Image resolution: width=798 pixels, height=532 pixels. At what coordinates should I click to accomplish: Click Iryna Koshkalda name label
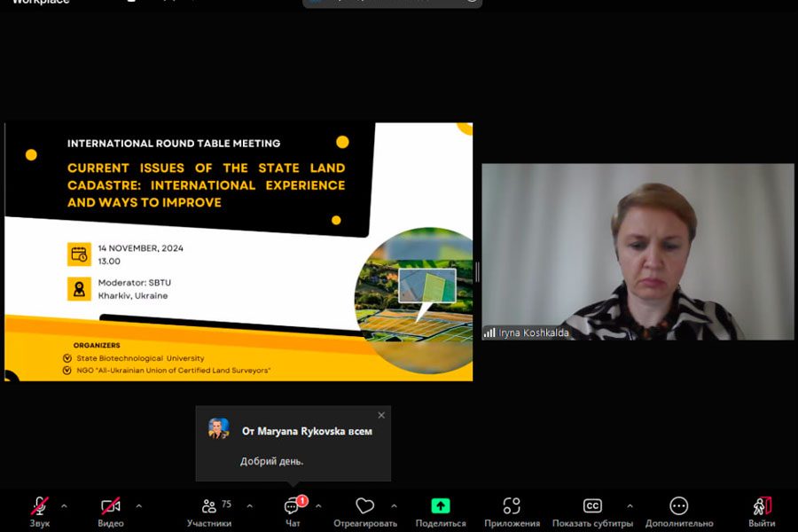(534, 333)
